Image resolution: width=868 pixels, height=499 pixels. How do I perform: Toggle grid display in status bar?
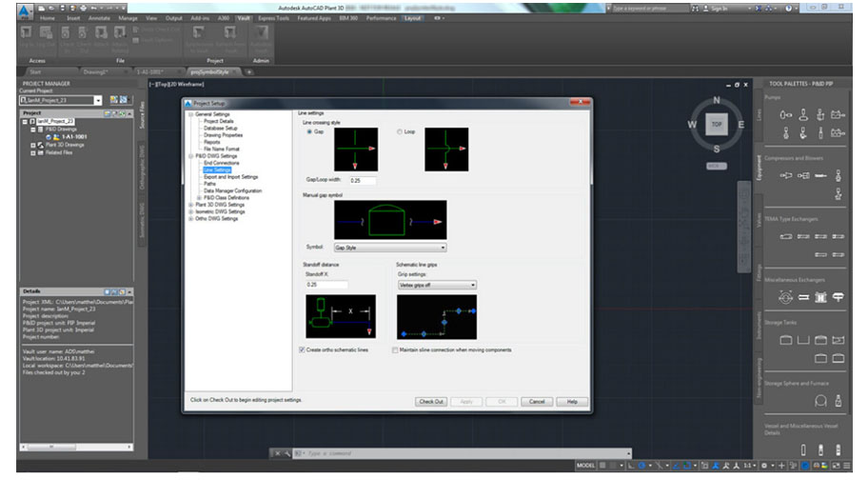pyautogui.click(x=602, y=466)
